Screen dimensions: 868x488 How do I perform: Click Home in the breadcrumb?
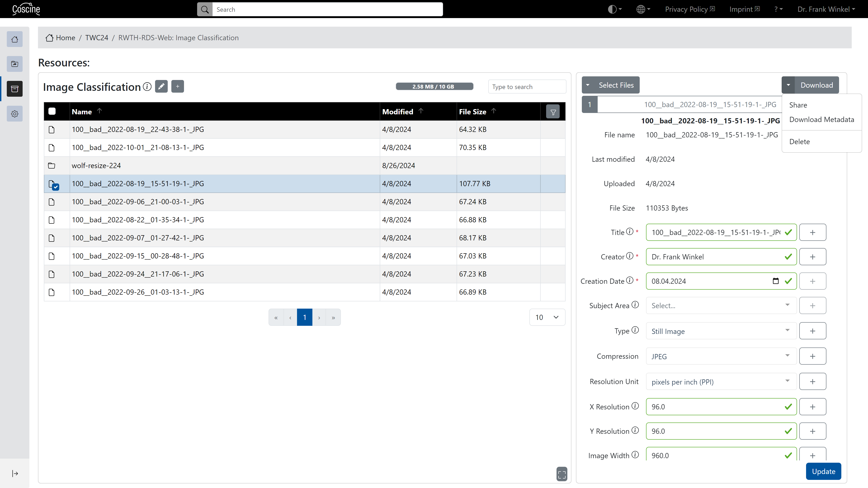[x=60, y=38]
